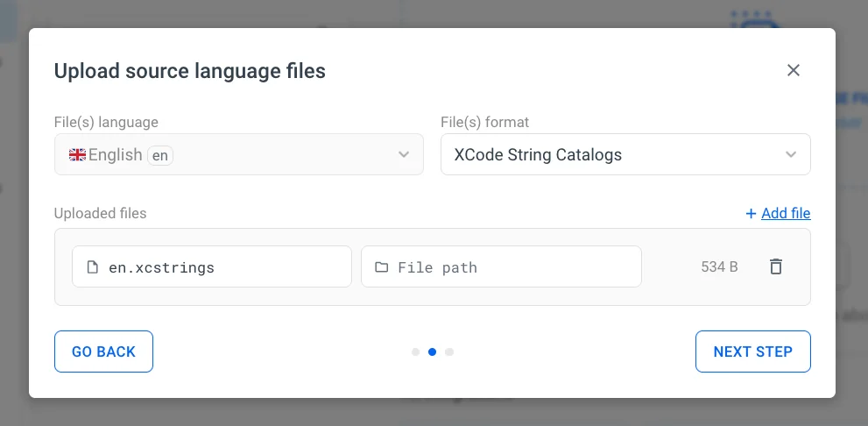Click the UK flag icon
The image size is (868, 426).
[x=77, y=155]
